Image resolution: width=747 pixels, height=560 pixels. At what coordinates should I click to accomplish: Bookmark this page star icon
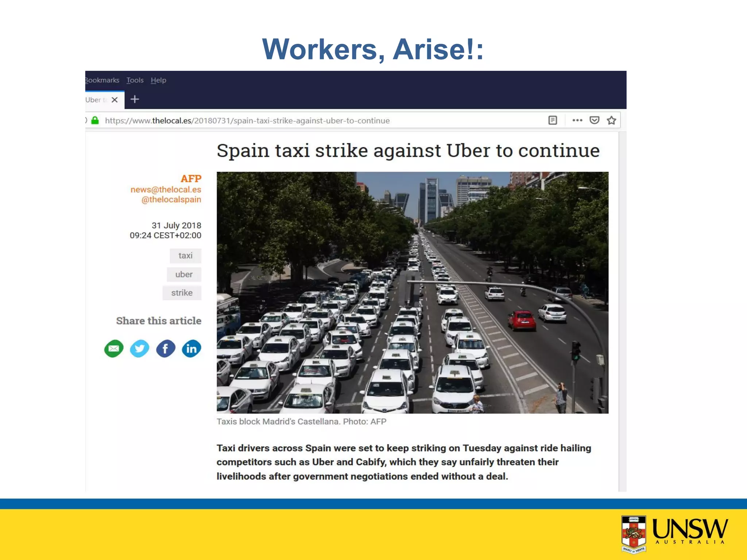click(x=612, y=120)
